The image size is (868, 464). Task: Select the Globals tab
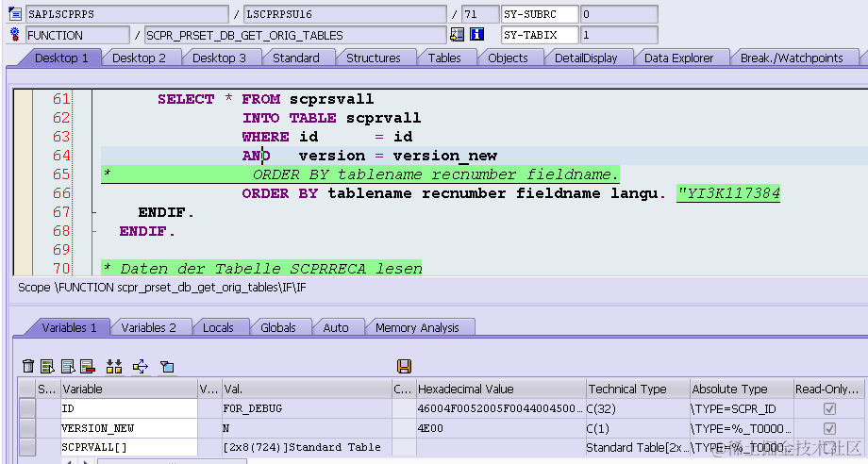(278, 328)
